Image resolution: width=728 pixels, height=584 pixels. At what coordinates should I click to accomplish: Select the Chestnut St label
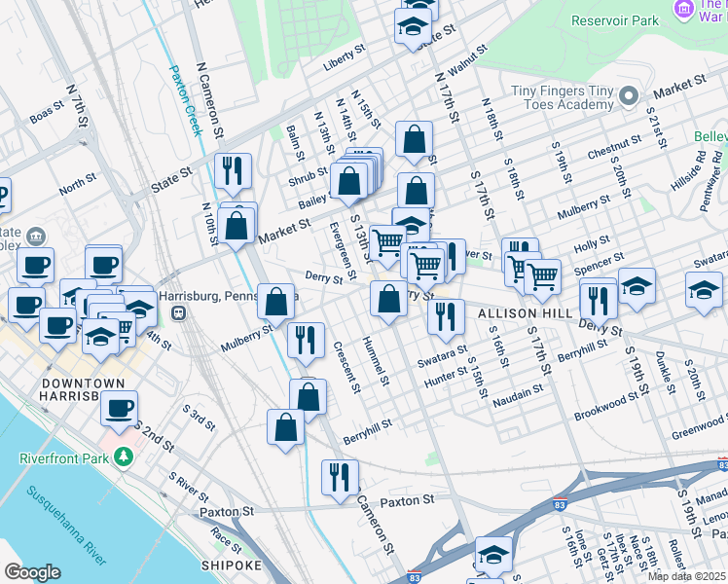(x=614, y=147)
